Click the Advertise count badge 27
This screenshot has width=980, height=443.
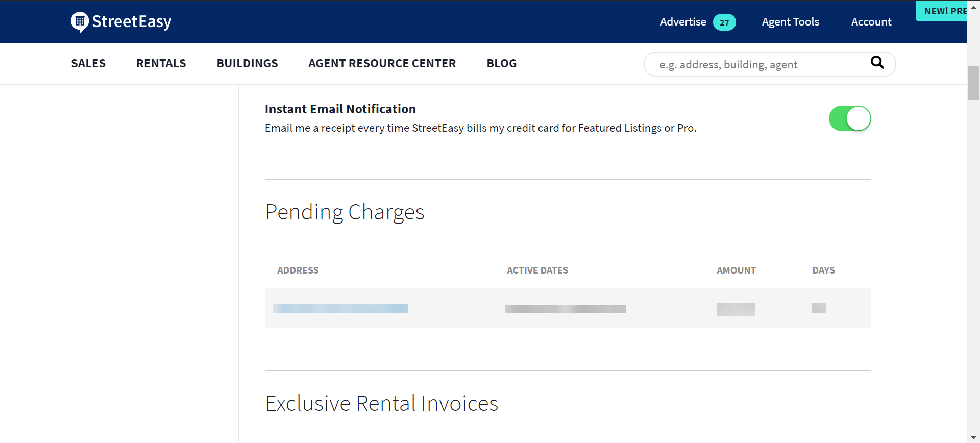724,22
